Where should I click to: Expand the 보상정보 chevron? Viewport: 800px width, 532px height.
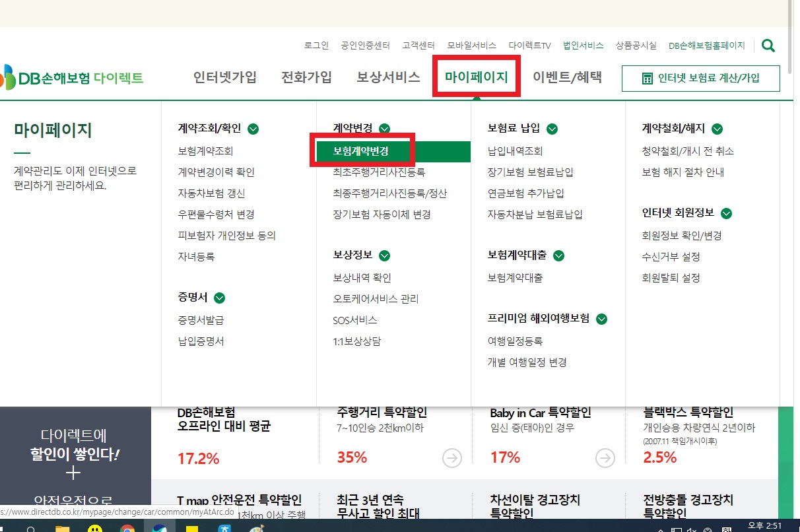coord(385,255)
